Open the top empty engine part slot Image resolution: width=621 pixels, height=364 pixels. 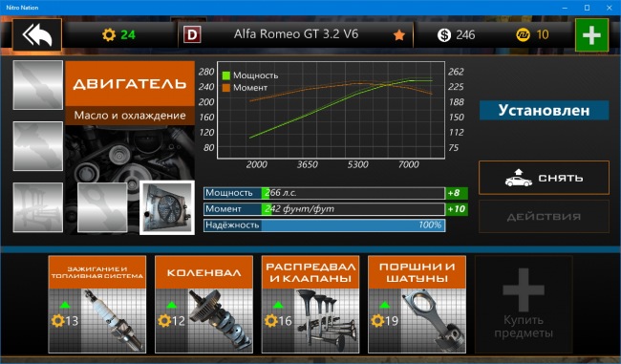37,85
